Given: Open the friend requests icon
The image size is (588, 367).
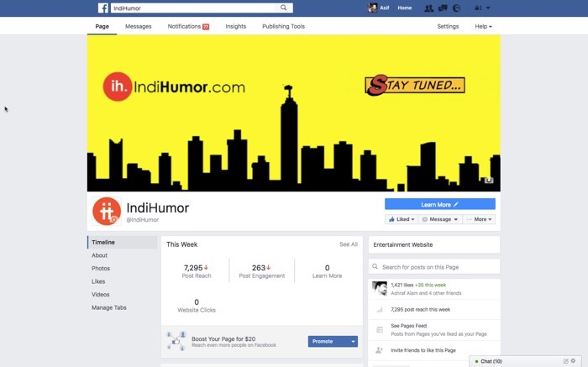Looking at the screenshot, I should point(428,8).
